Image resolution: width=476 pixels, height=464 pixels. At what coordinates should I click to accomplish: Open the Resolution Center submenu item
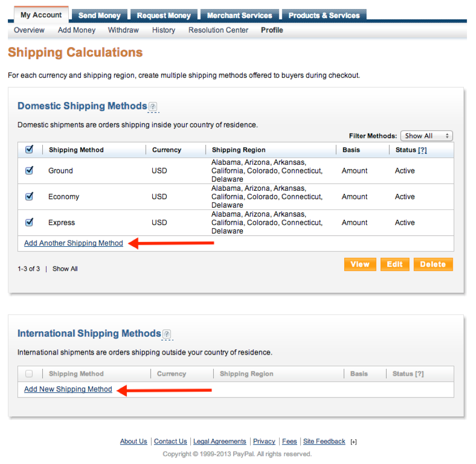point(218,30)
